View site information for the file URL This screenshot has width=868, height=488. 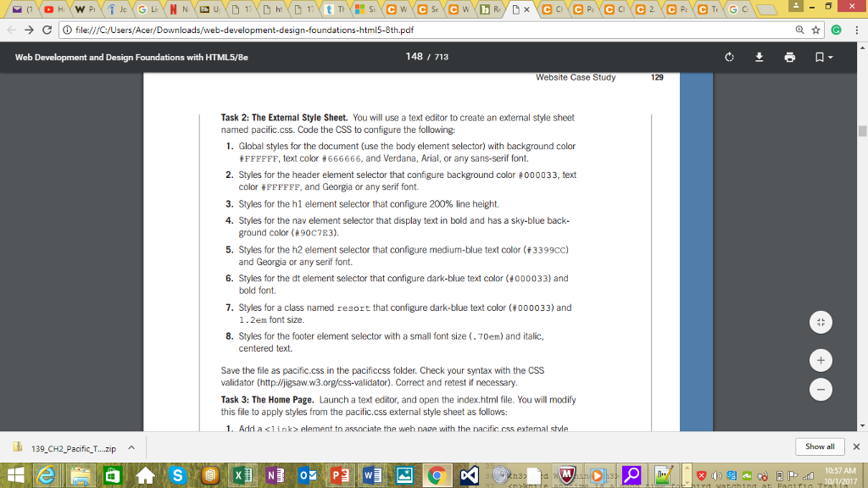coord(67,30)
